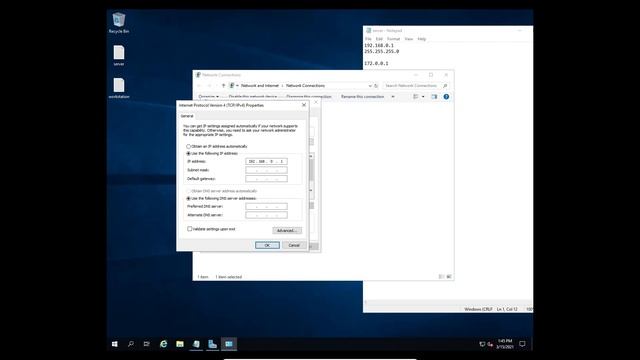This screenshot has height=360, width=640.
Task: Select the General tab in IPv4 Properties
Action: click(187, 116)
